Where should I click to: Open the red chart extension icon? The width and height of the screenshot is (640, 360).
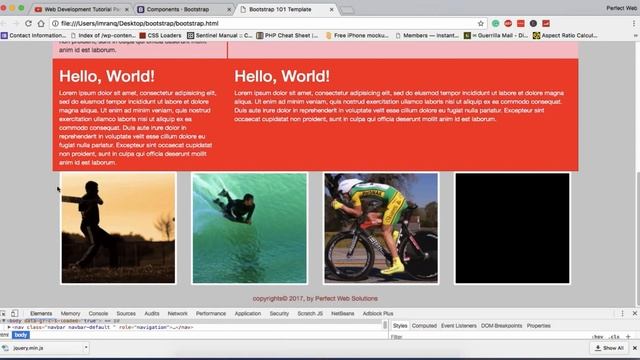(x=546, y=23)
